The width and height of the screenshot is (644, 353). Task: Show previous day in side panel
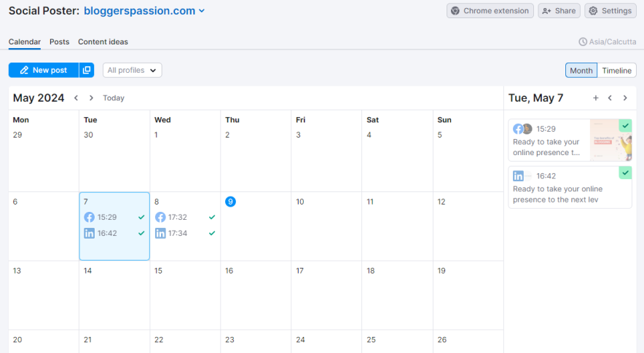coord(610,98)
